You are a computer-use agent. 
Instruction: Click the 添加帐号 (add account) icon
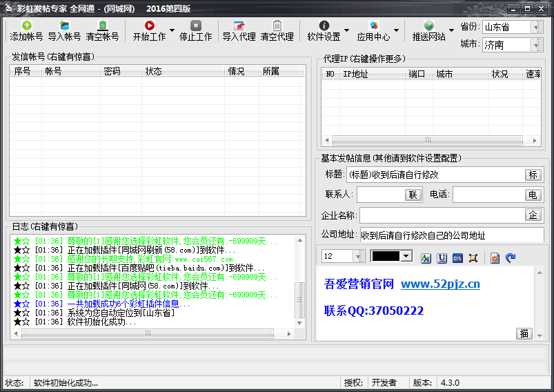pyautogui.click(x=26, y=30)
